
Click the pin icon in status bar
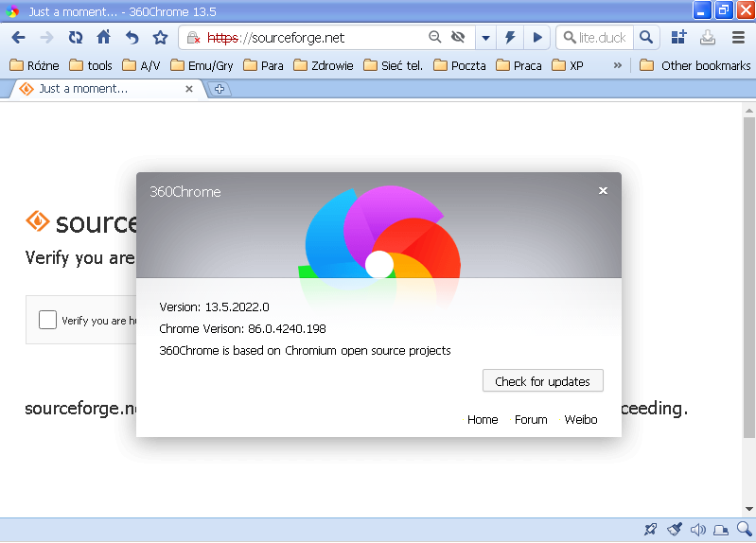point(650,530)
